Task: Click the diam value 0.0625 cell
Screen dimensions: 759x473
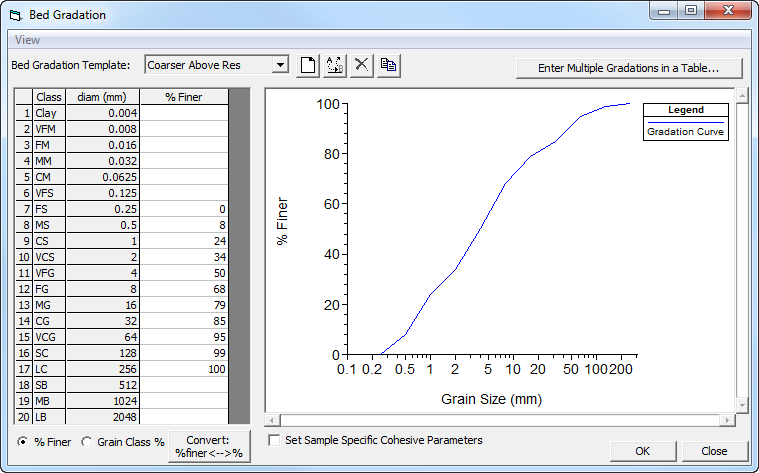Action: pos(103,177)
